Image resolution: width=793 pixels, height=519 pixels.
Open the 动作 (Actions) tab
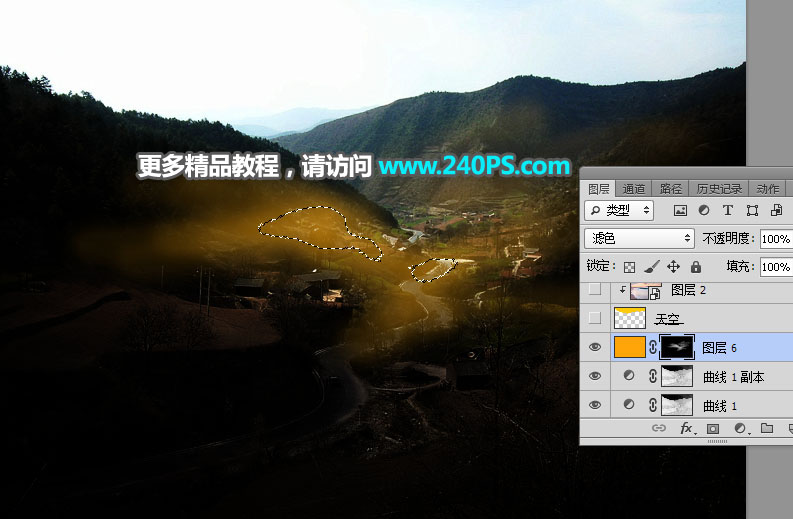[767, 189]
